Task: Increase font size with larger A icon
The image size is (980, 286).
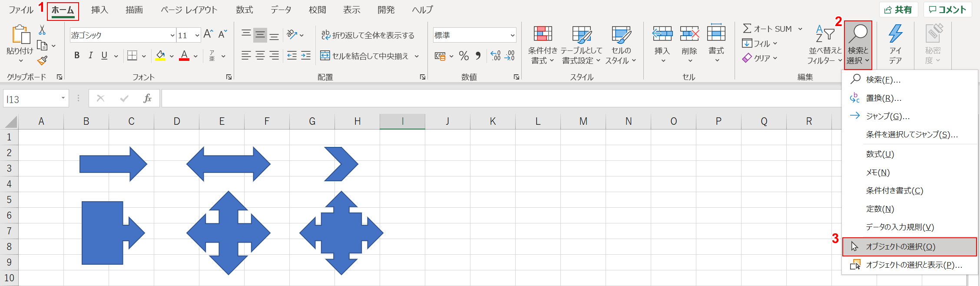Action: (209, 34)
